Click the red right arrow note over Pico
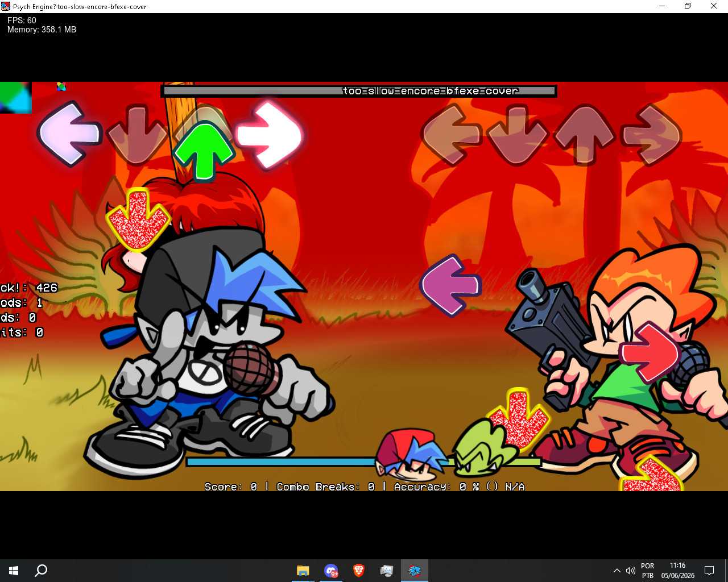 (650, 353)
